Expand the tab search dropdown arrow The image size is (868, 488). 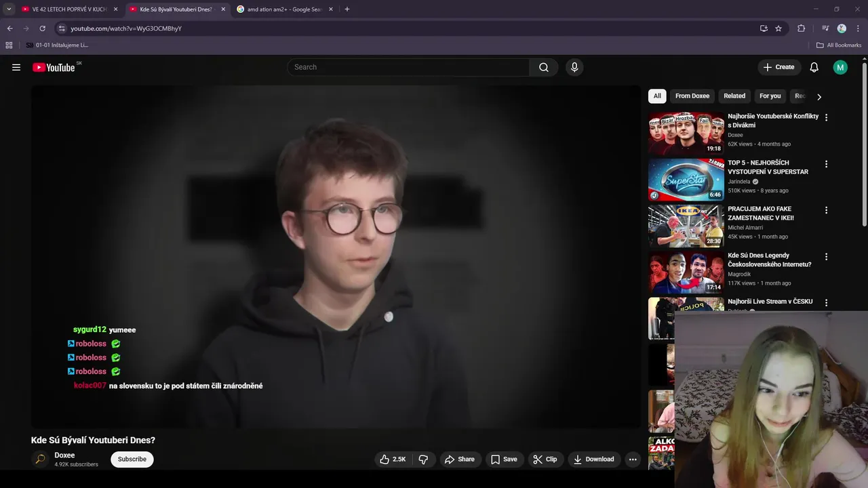coord(9,9)
